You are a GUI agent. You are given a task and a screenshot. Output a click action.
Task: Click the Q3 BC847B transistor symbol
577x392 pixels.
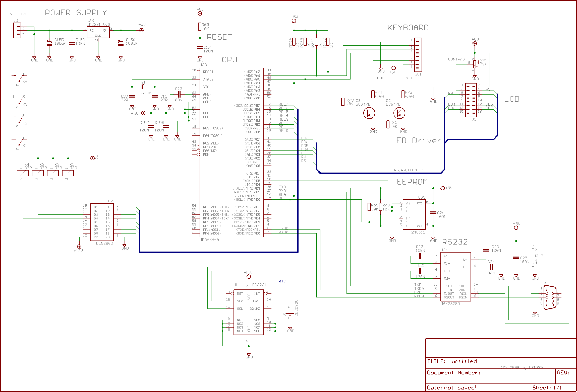click(369, 113)
